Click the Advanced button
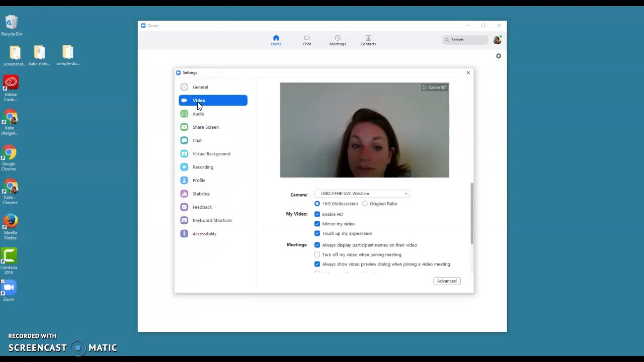This screenshot has height=362, width=644. tap(447, 281)
